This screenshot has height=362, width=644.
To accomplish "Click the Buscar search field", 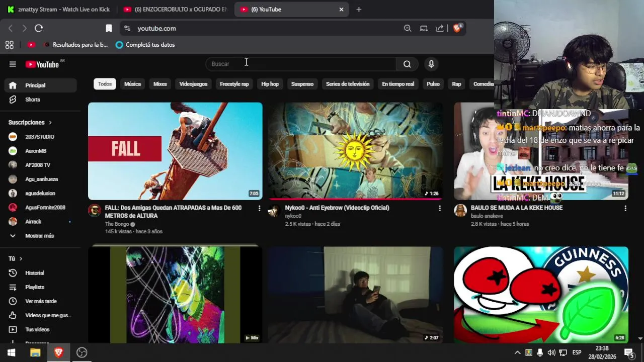I will (x=301, y=64).
